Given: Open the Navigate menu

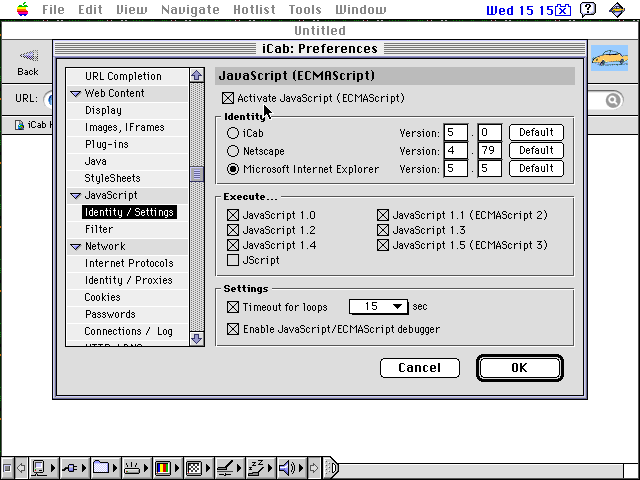Looking at the screenshot, I should (x=190, y=9).
